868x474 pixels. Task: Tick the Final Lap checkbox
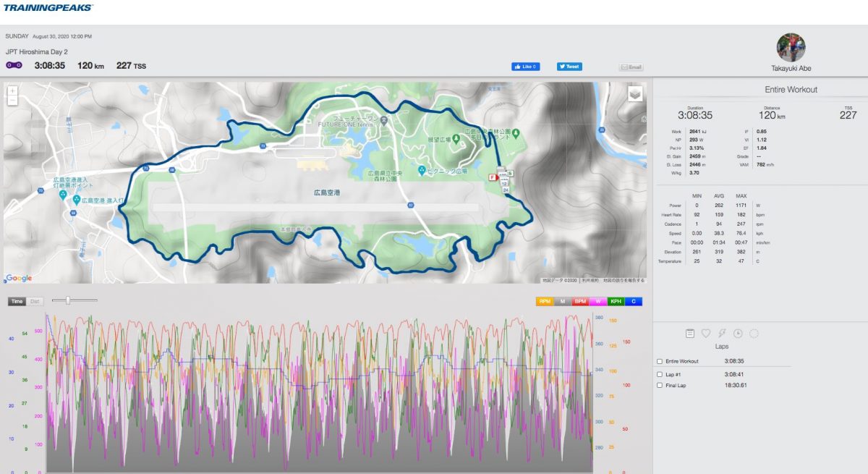click(660, 386)
